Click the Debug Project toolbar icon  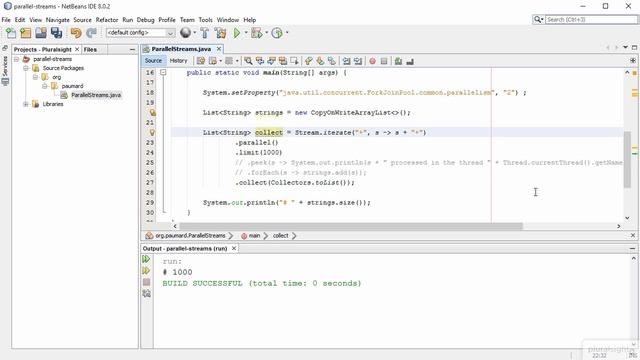pyautogui.click(x=257, y=33)
